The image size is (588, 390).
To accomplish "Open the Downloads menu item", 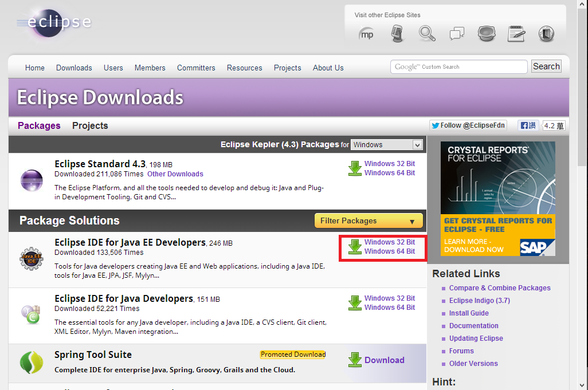I will pos(74,68).
